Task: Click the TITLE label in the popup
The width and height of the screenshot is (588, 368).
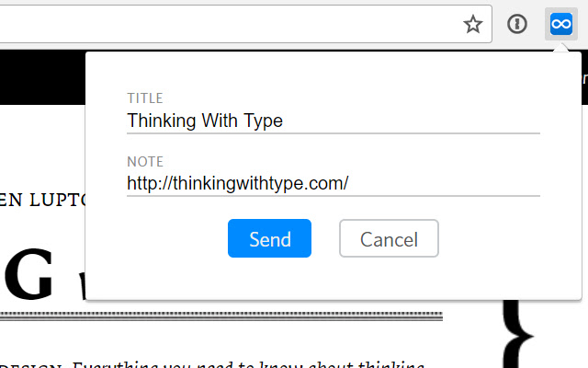Action: 144,98
